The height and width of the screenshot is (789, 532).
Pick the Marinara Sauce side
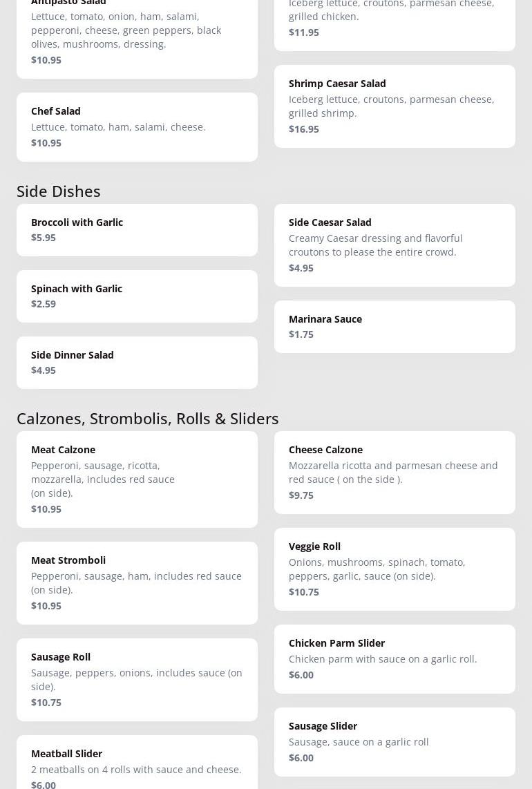pos(394,326)
